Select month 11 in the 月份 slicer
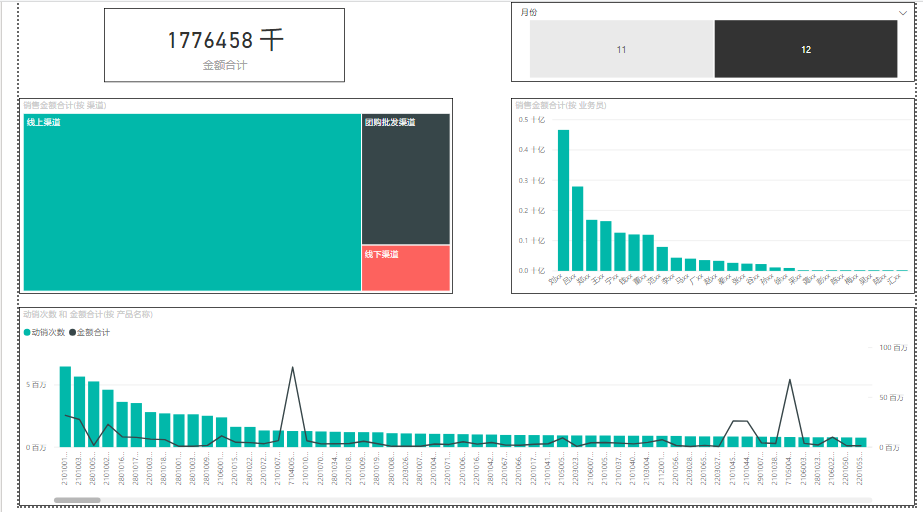Image resolution: width=923 pixels, height=512 pixels. tap(622, 49)
